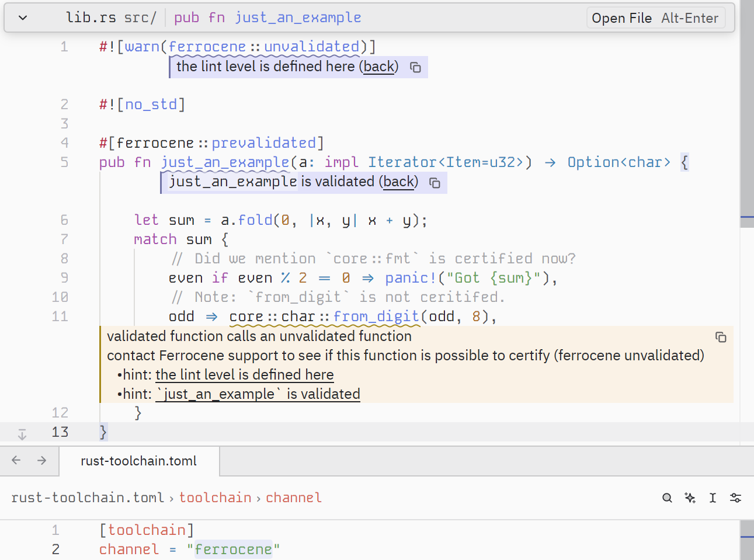Switch to the rust-toolchain.toml tab

pyautogui.click(x=139, y=461)
